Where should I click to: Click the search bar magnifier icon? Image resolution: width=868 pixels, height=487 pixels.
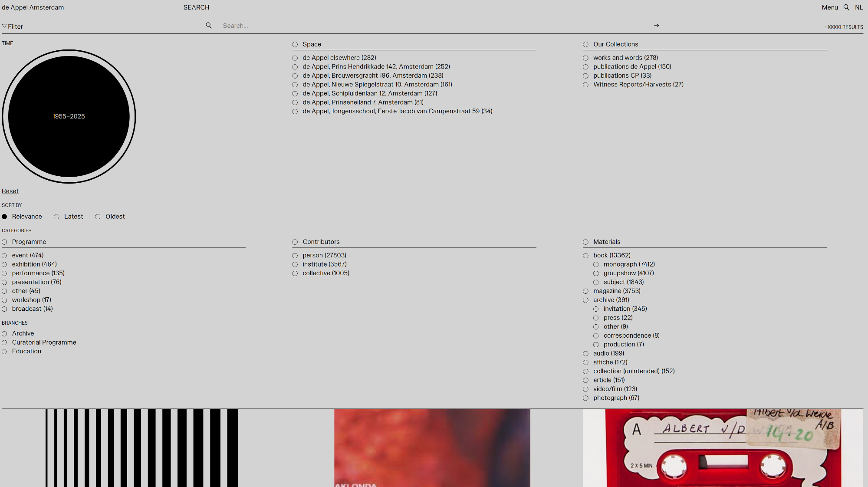[x=209, y=26]
